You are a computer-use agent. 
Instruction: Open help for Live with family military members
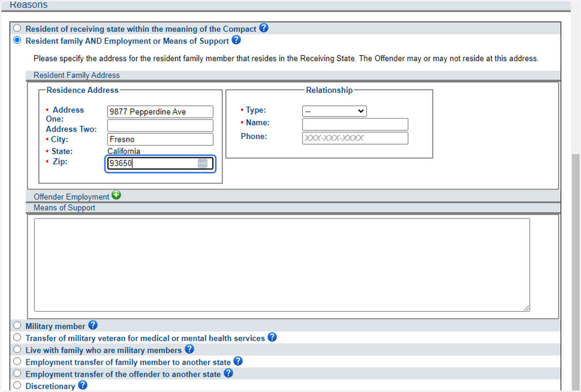pyautogui.click(x=189, y=349)
